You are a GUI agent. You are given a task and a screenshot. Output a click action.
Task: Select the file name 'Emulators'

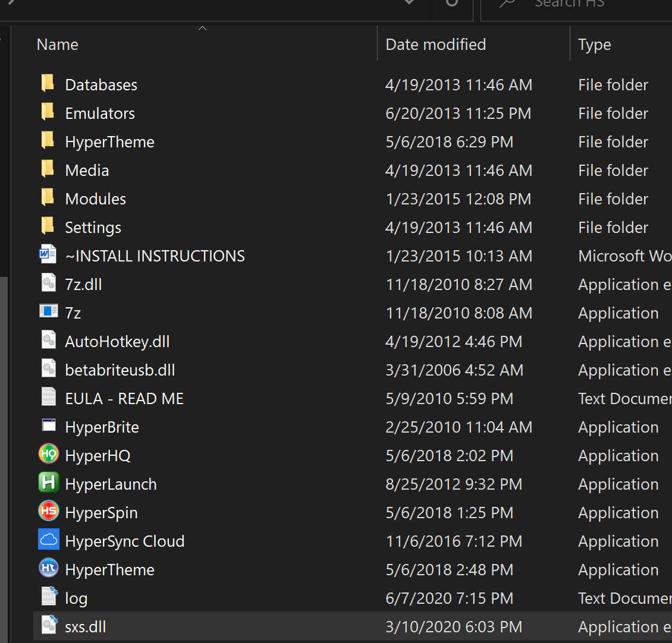tap(100, 114)
